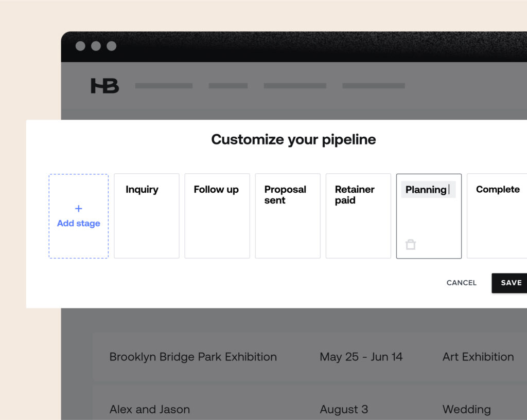527x420 pixels.
Task: Cancel pipeline customization
Action: (462, 283)
